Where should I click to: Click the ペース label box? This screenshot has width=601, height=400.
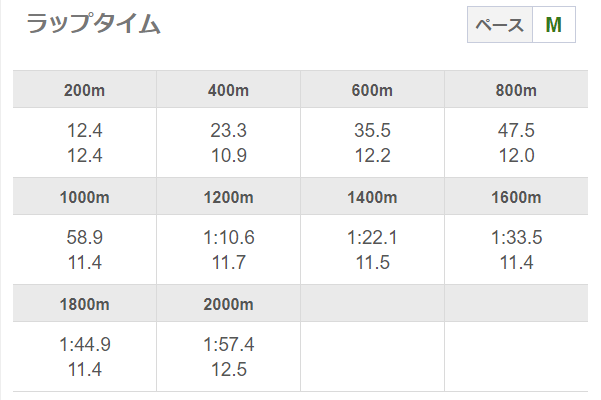[499, 25]
